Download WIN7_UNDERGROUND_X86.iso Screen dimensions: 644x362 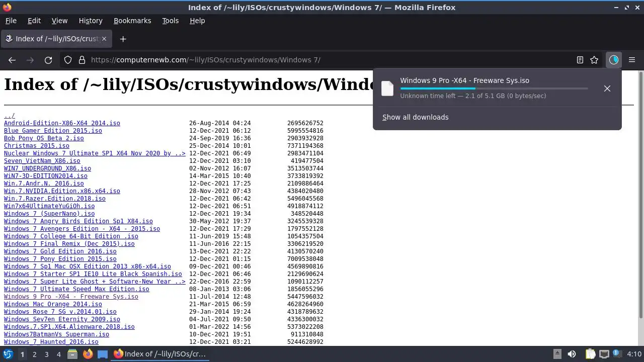tap(47, 168)
